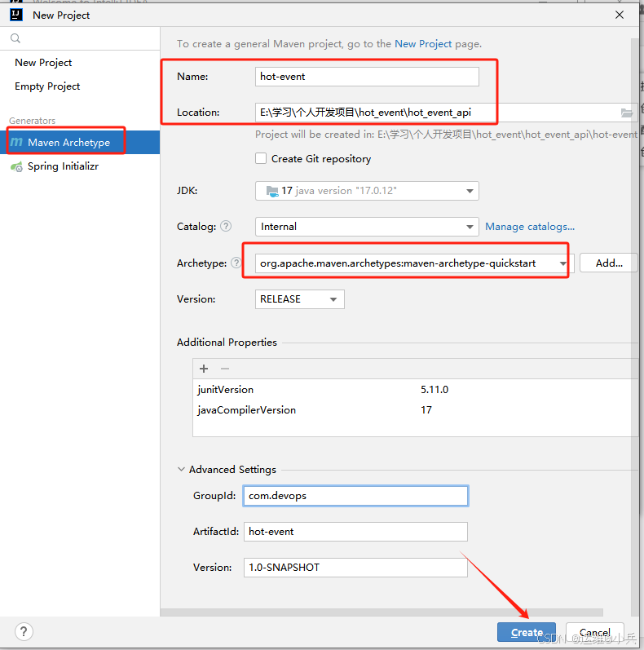Select New Project in sidebar
The width and height of the screenshot is (644, 650).
[43, 63]
